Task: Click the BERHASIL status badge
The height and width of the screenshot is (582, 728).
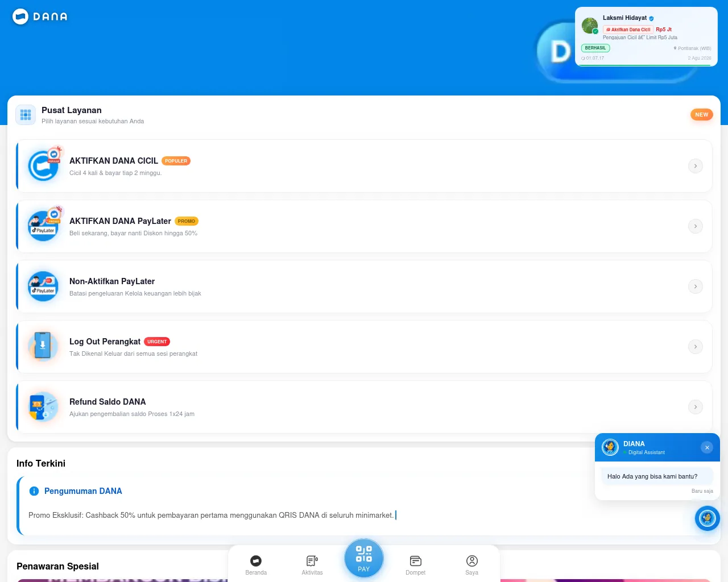Action: click(595, 48)
